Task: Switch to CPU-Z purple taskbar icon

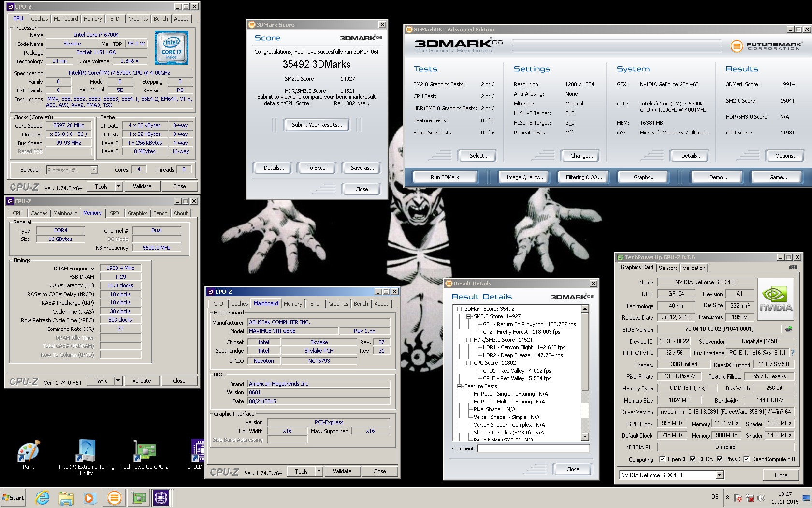Action: [161, 497]
